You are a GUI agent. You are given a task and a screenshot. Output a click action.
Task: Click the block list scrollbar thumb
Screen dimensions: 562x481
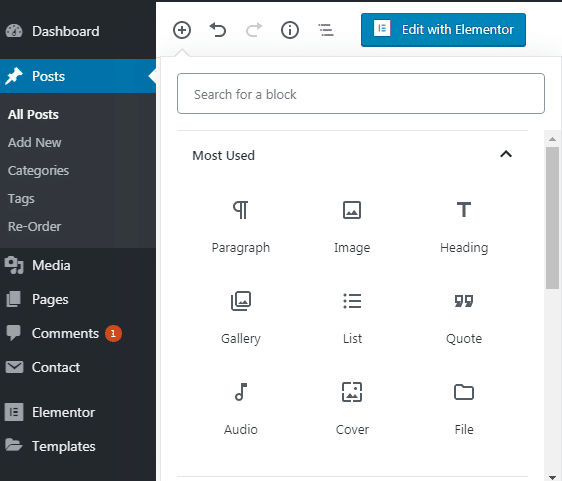(x=552, y=218)
